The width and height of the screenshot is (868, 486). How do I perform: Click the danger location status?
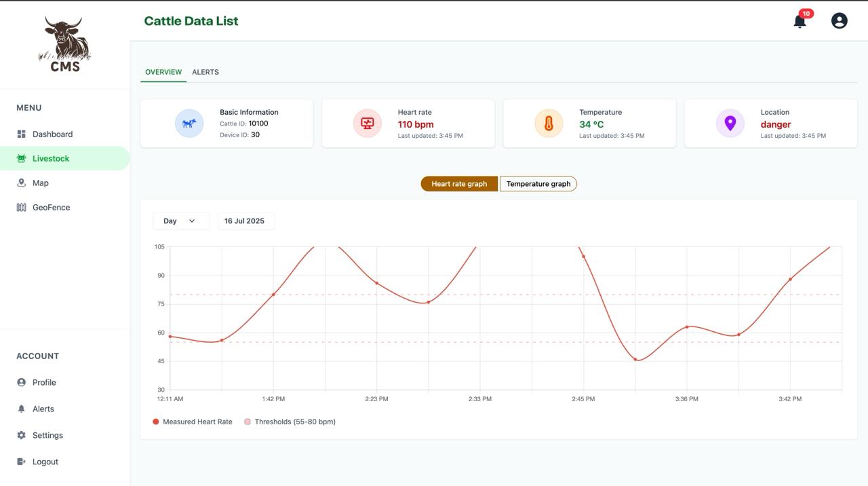point(776,125)
